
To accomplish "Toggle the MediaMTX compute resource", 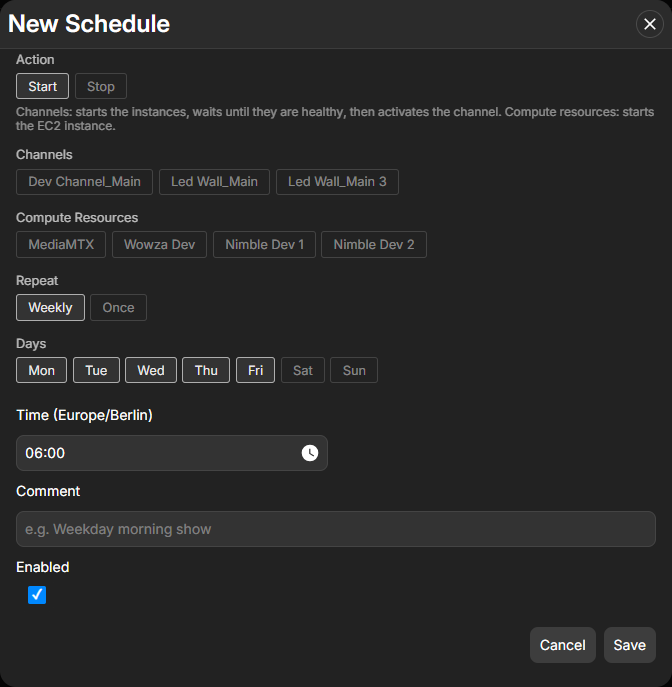I will 61,244.
